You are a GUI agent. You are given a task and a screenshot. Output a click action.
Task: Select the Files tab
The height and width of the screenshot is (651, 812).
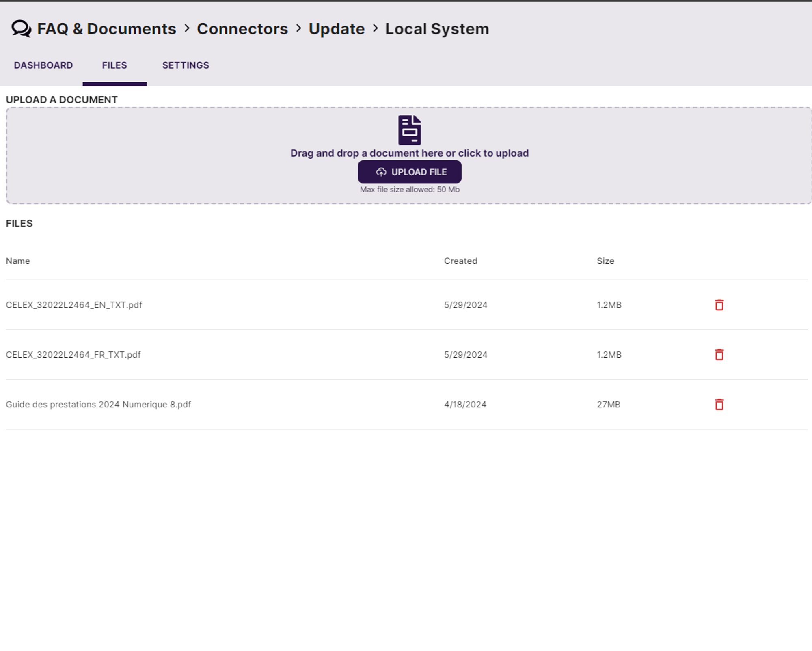point(114,65)
